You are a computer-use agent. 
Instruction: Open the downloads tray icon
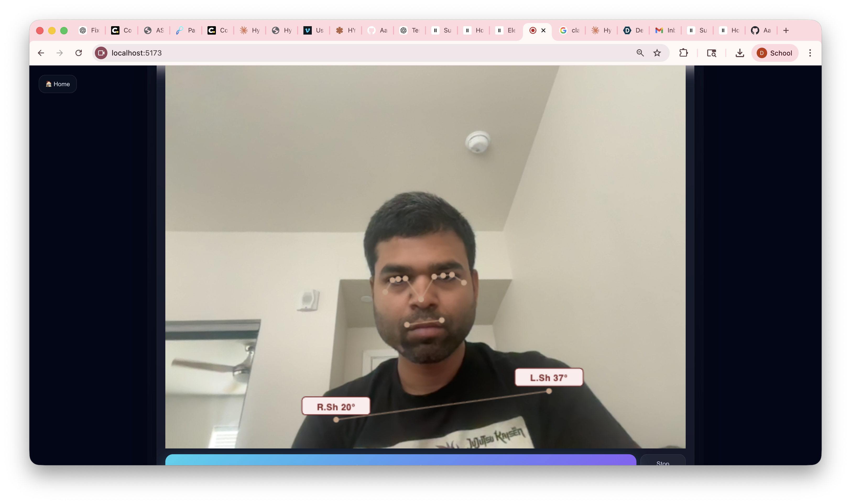pyautogui.click(x=740, y=53)
